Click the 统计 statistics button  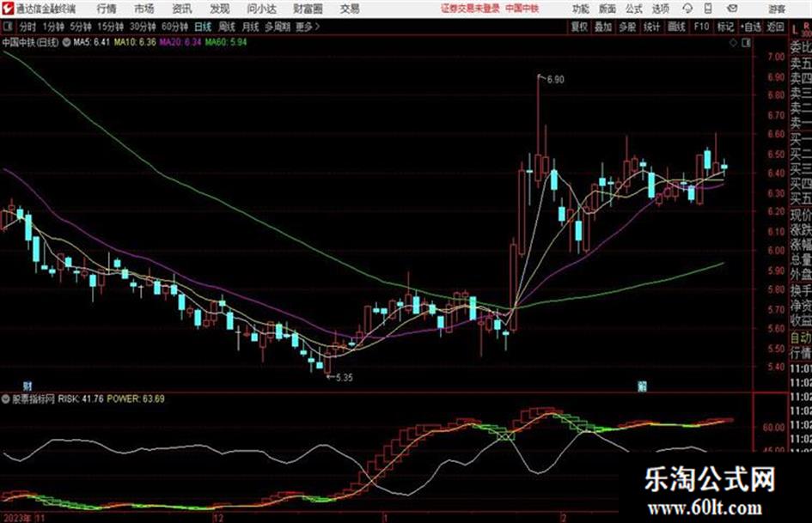coord(652,27)
